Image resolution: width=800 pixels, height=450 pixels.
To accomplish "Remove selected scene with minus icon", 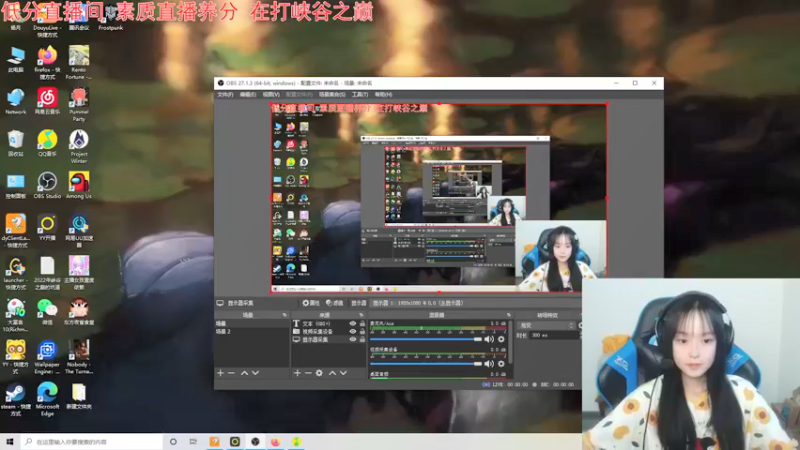I will click(231, 373).
